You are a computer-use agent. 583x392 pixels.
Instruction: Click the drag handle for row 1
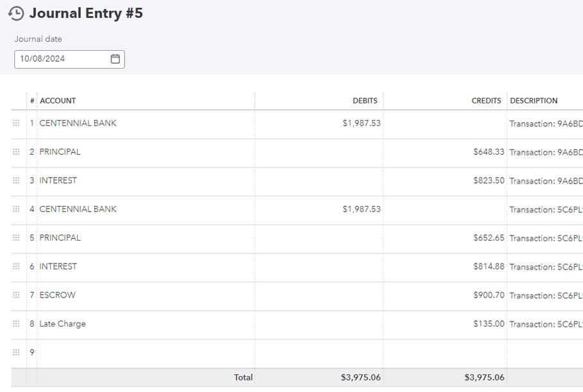(x=17, y=123)
